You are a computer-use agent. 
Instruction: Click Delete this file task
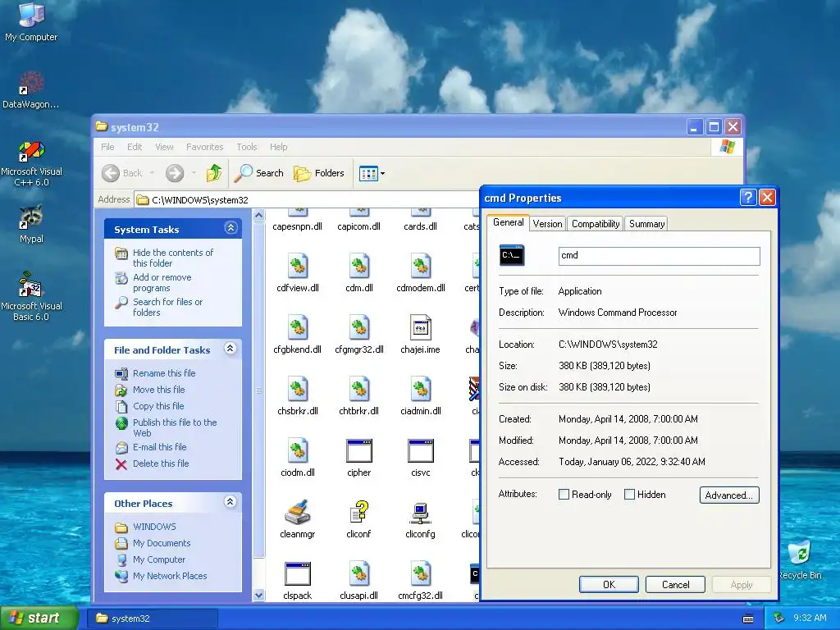tap(161, 463)
